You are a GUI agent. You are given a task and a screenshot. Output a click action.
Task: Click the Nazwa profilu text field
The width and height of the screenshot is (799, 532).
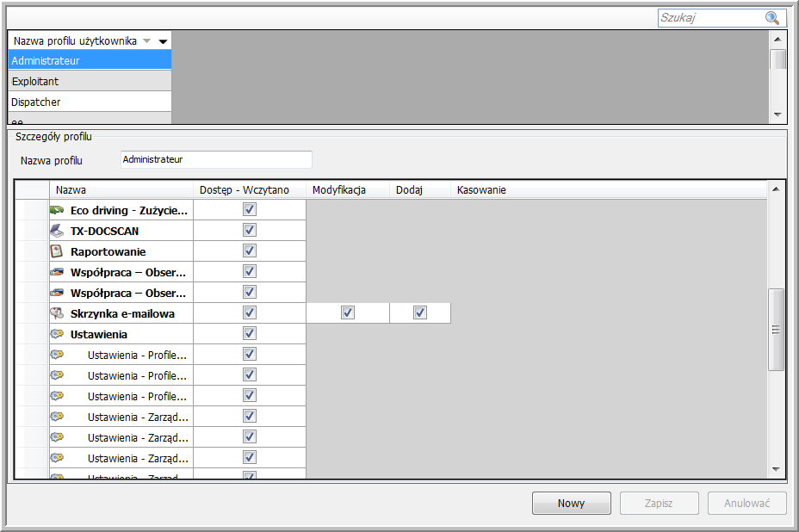[216, 160]
